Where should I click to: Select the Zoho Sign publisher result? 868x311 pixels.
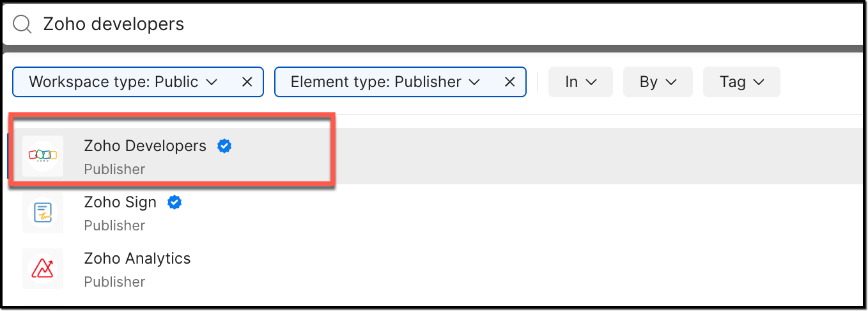[x=120, y=203]
